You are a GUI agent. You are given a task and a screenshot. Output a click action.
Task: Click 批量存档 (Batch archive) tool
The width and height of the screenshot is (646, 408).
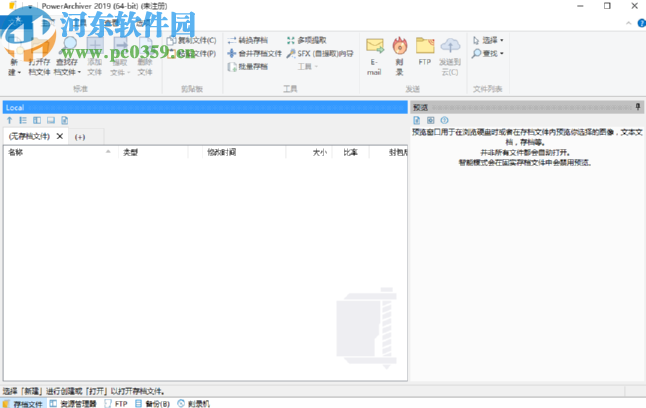point(248,67)
